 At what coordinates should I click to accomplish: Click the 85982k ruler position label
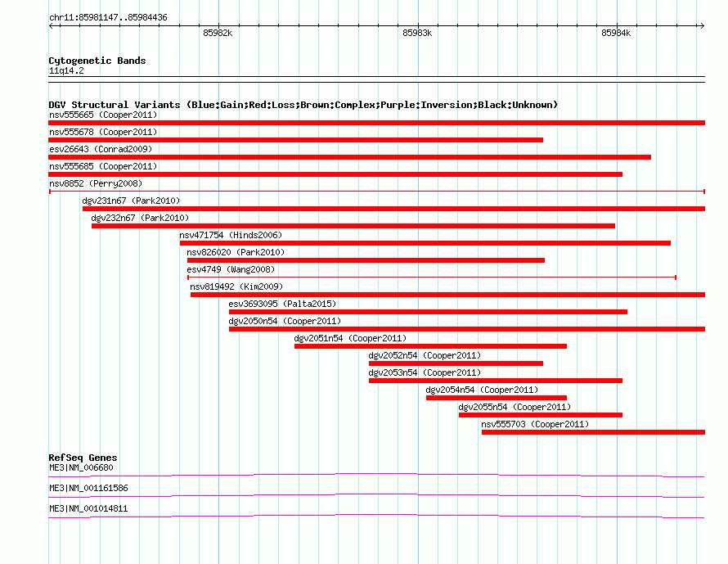pyautogui.click(x=218, y=33)
